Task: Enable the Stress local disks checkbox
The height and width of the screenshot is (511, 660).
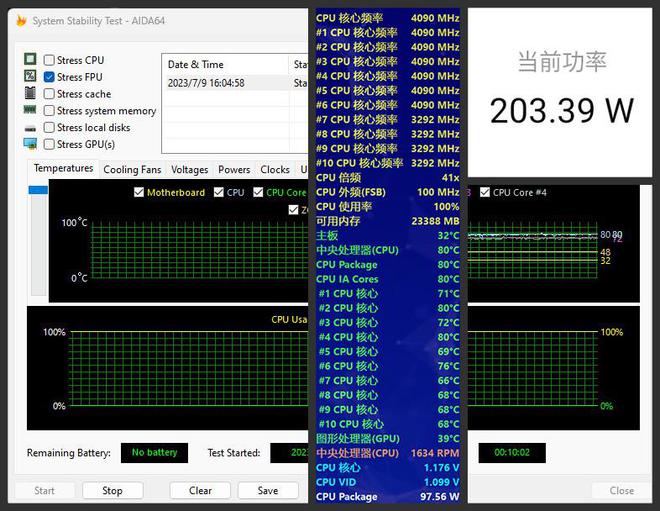Action: [49, 128]
